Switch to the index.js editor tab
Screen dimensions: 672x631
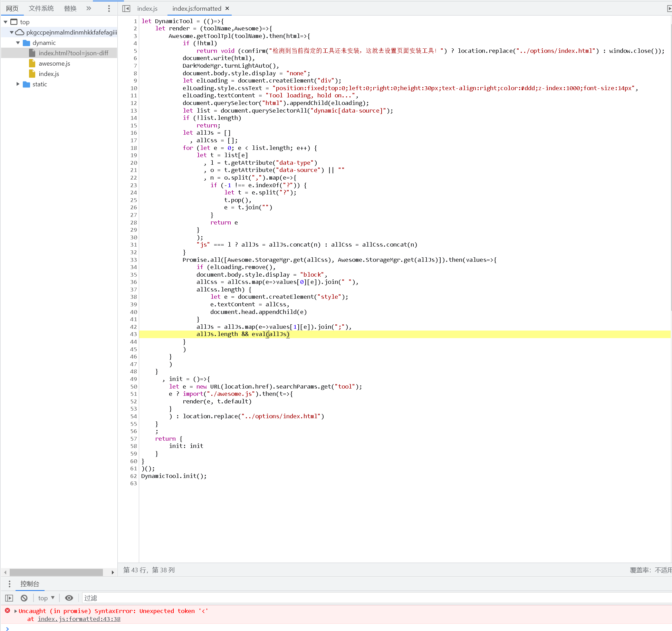point(147,8)
